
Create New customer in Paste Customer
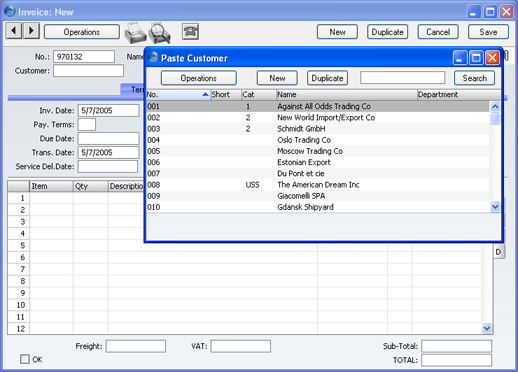coord(277,78)
